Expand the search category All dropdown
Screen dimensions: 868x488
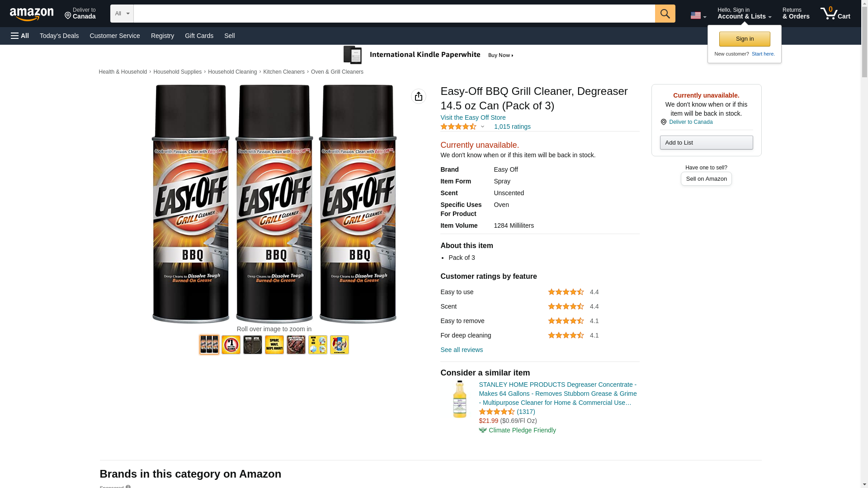122,14
